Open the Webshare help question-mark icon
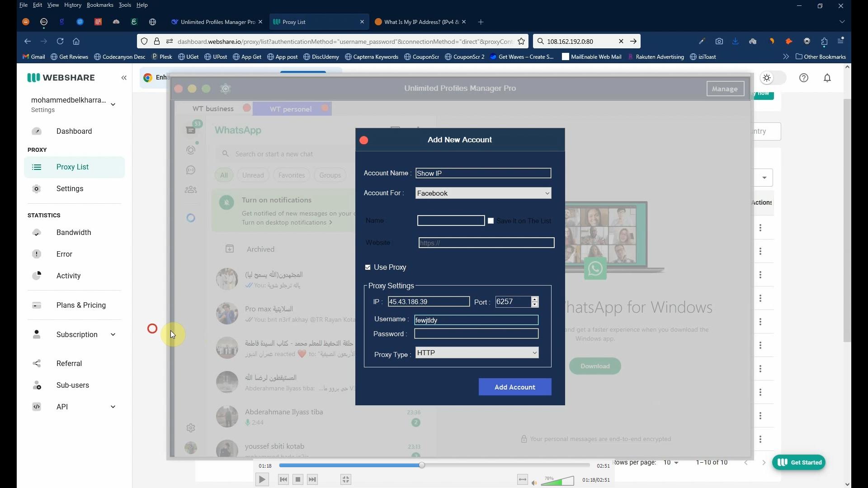 (x=804, y=78)
